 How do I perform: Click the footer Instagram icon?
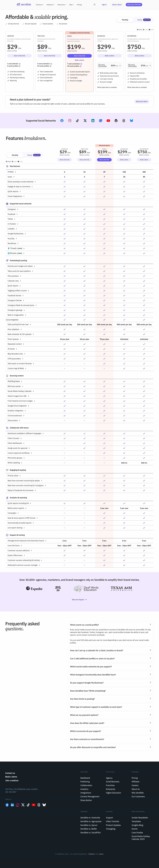pos(18,805)
